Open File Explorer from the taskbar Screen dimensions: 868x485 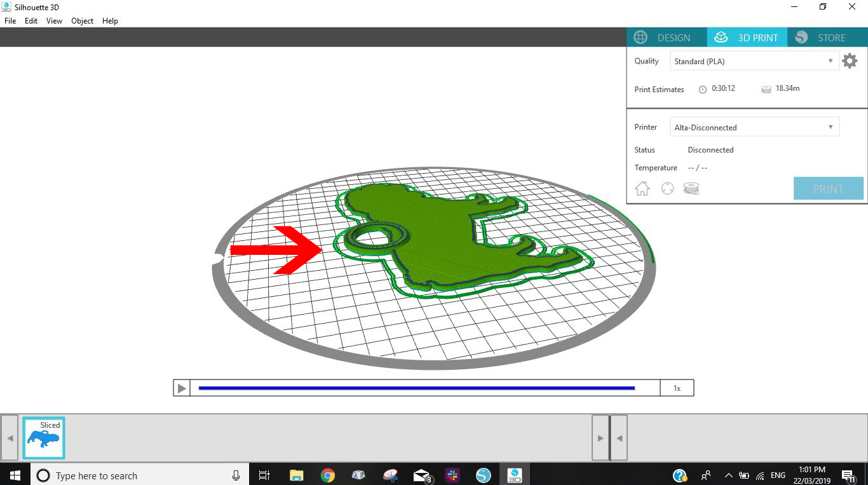[296, 475]
